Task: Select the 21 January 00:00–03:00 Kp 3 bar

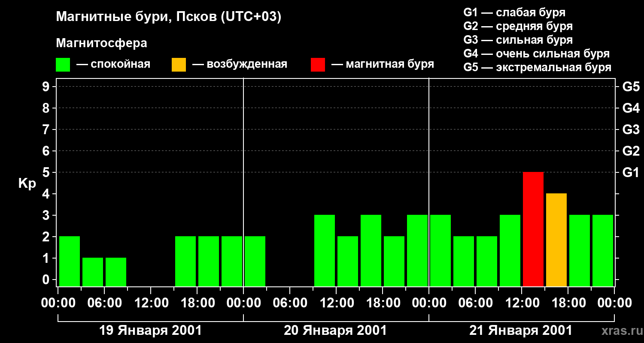Action: tap(440, 251)
